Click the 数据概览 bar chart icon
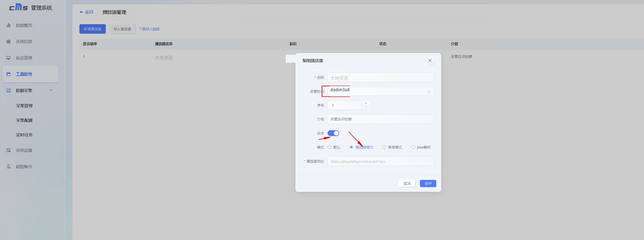Image resolution: width=644 pixels, height=240 pixels. click(x=8, y=25)
